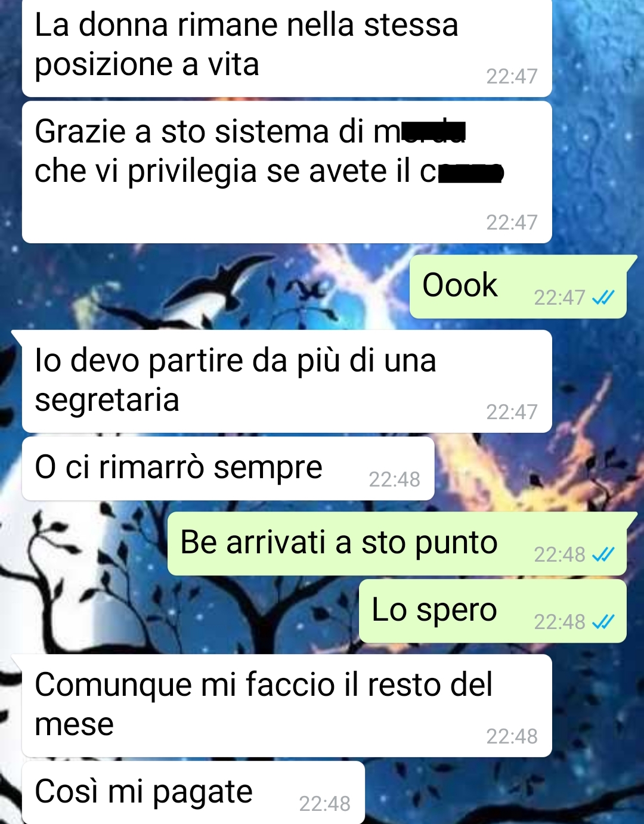
Task: Click the blue read ticks on 'Be arrivati a sto punto'
Action: click(x=603, y=555)
